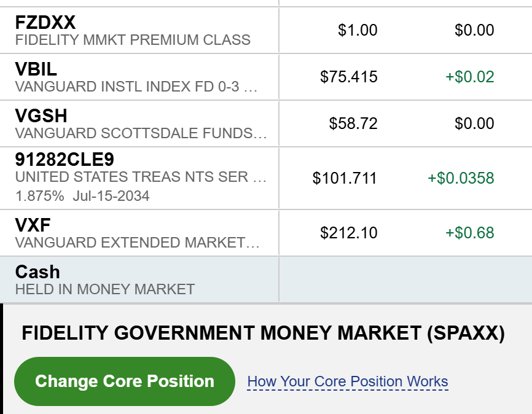
Task: Click the VBIL price change +$0.02
Action: coord(470,77)
